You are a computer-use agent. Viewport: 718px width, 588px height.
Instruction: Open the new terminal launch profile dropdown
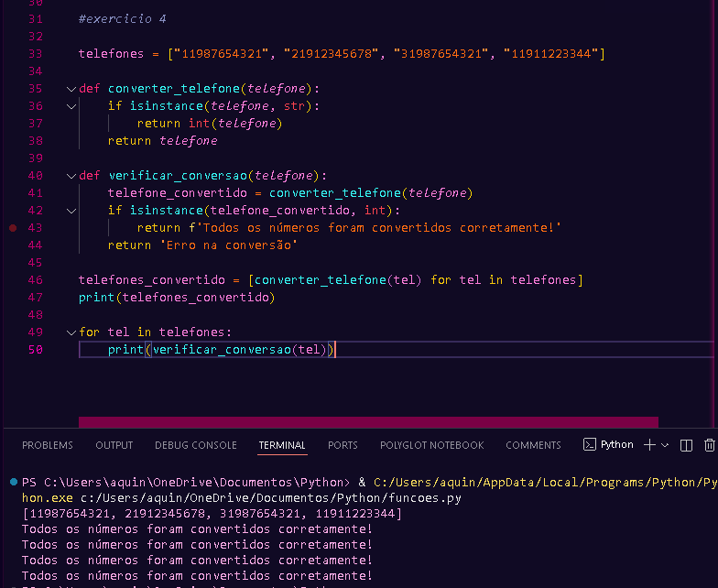665,445
